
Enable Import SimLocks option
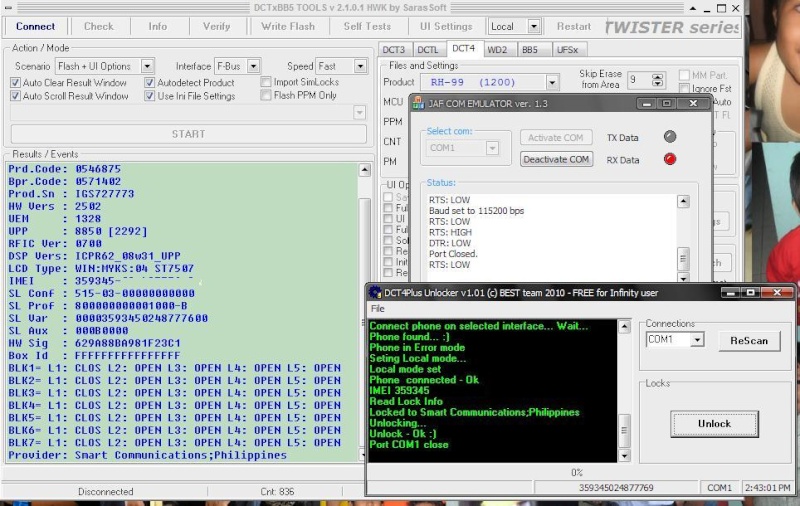point(265,82)
